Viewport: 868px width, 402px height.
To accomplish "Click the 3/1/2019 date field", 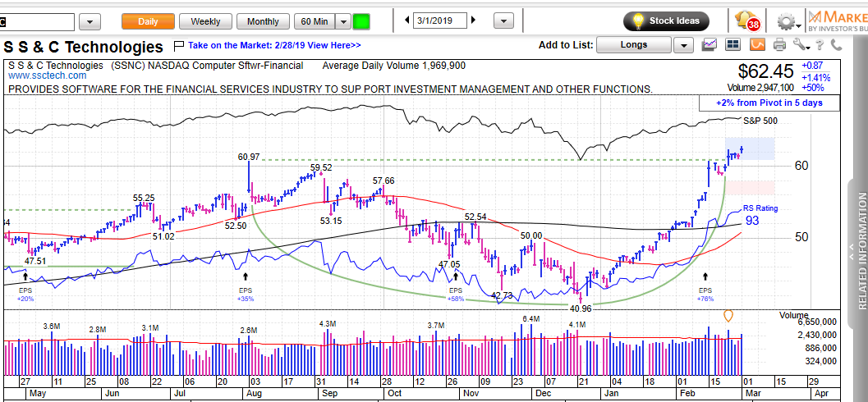I will point(439,21).
